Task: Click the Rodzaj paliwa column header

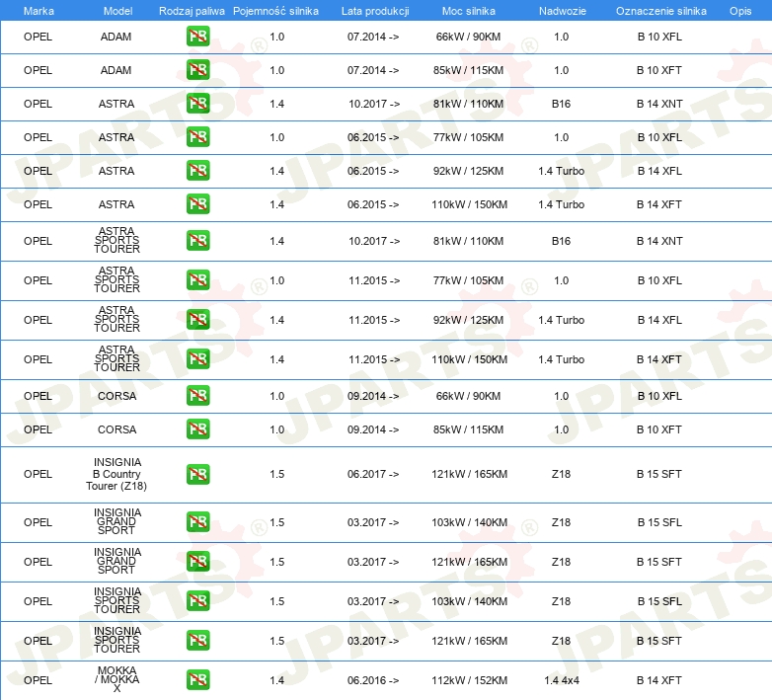Action: 192,11
